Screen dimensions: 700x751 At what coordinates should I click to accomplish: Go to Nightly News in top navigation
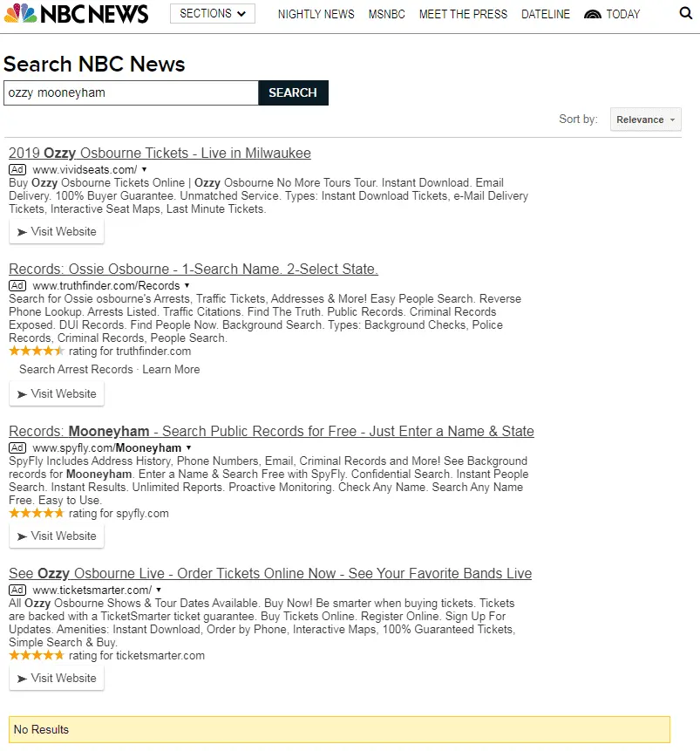316,14
